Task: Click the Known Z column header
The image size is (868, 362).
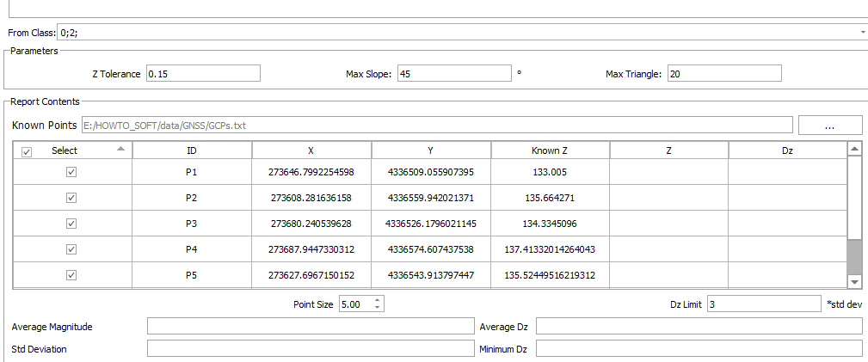Action: [x=550, y=150]
